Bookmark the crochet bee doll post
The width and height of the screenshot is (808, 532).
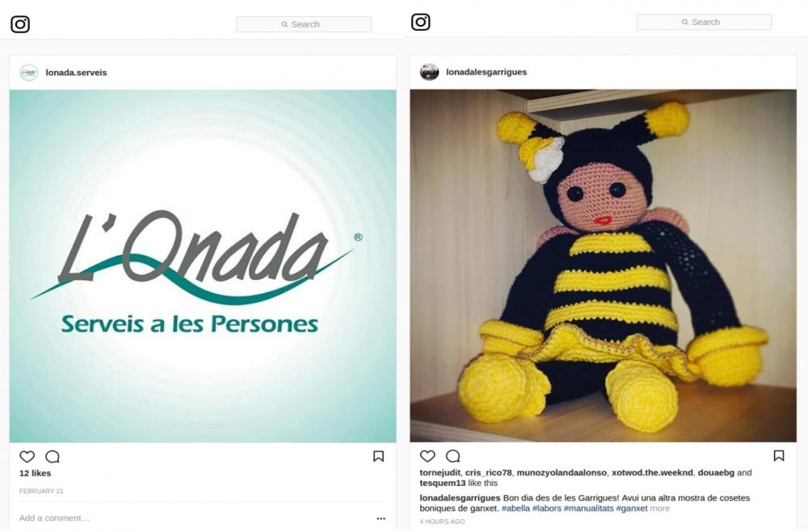tap(779, 456)
